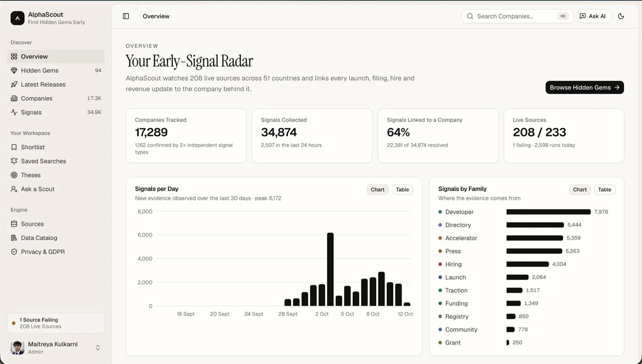Click the AlphaScout logo icon

coord(17,18)
